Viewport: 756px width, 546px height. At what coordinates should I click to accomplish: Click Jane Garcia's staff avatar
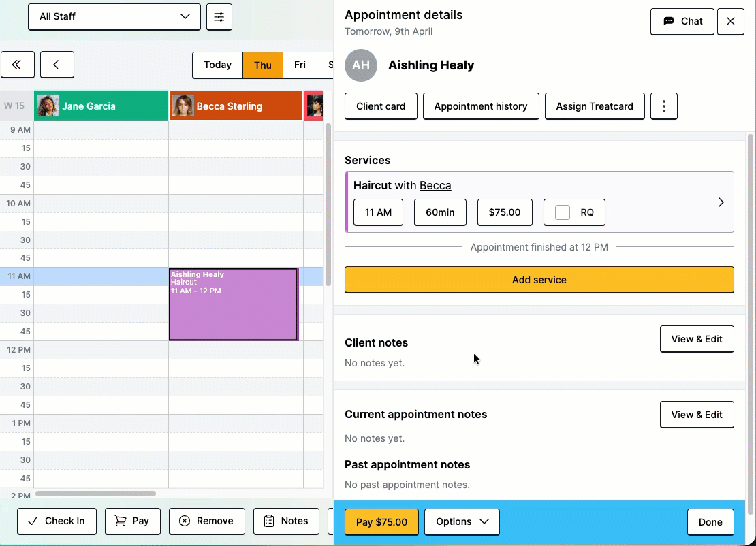pyautogui.click(x=48, y=106)
